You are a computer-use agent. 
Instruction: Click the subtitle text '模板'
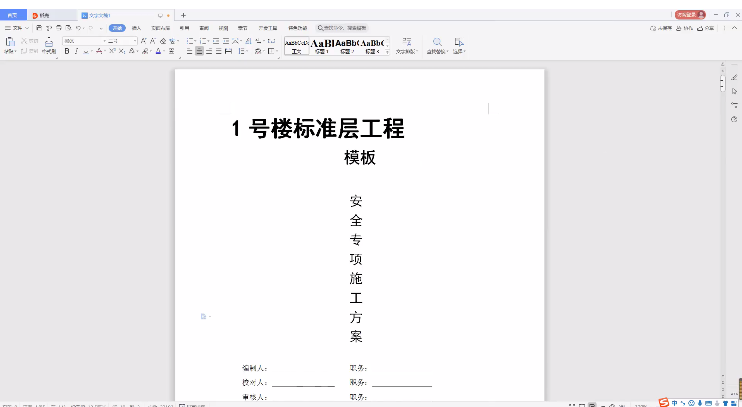360,158
